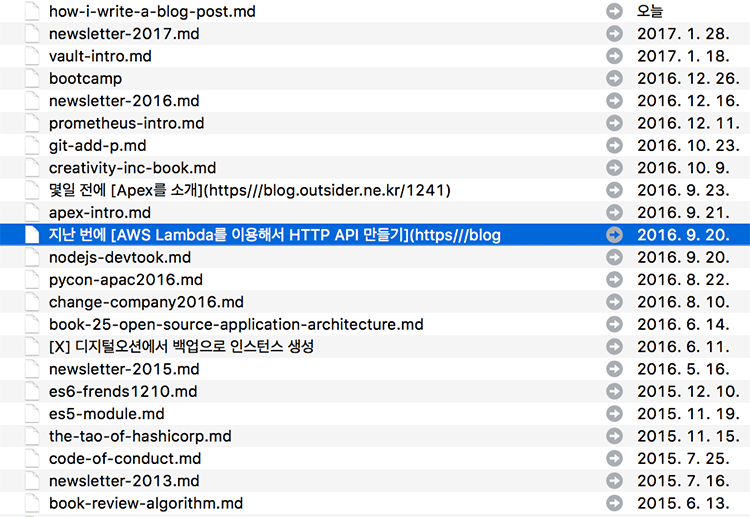This screenshot has height=517, width=750.
Task: Click the date 2015. 12. 10.
Action: tap(688, 391)
